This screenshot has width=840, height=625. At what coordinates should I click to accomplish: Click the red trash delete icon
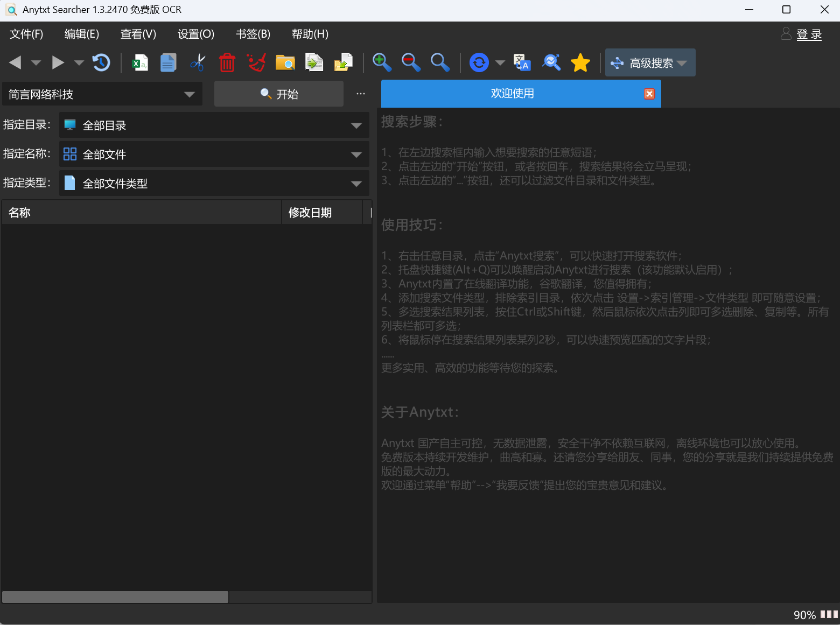227,63
